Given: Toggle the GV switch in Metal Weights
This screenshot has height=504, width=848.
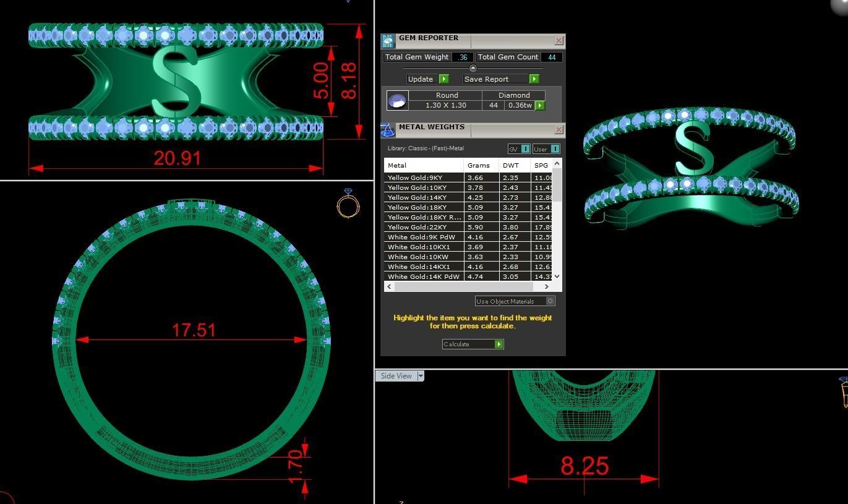Looking at the screenshot, I should point(525,149).
